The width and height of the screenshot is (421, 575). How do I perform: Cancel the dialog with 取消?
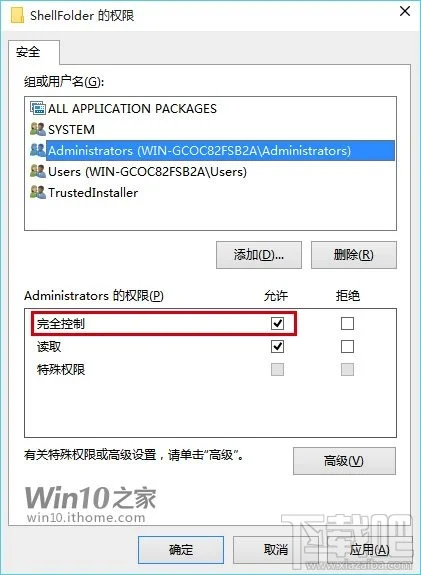(276, 550)
